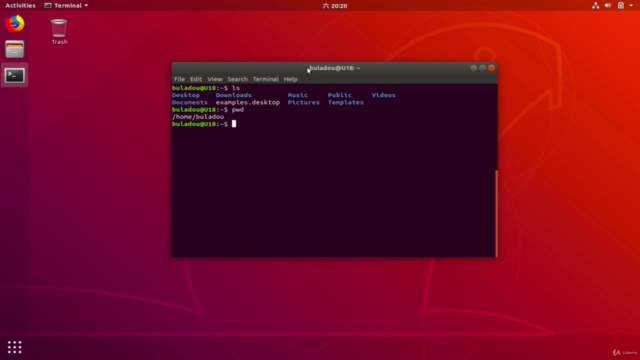Open Activities overview
Screen dimensions: 640x360
tap(20, 5)
